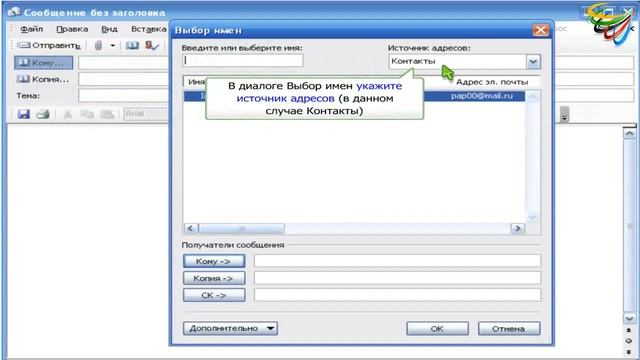Click the Имя column header

[195, 82]
